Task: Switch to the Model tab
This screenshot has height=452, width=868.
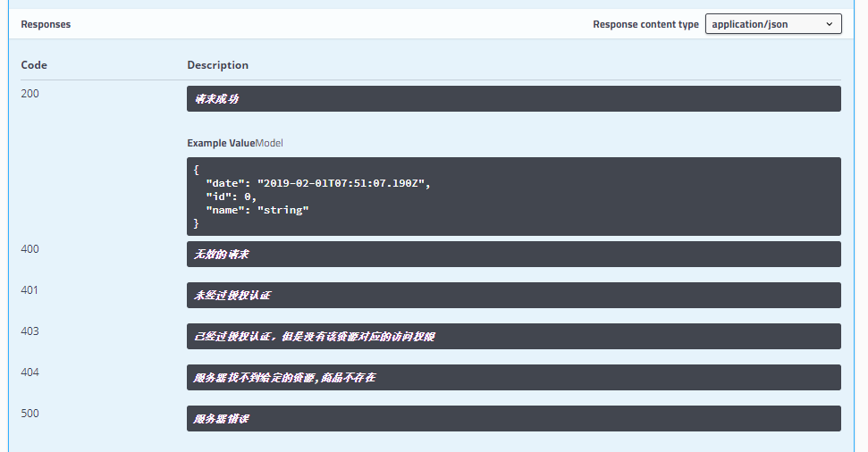Action: (x=269, y=143)
